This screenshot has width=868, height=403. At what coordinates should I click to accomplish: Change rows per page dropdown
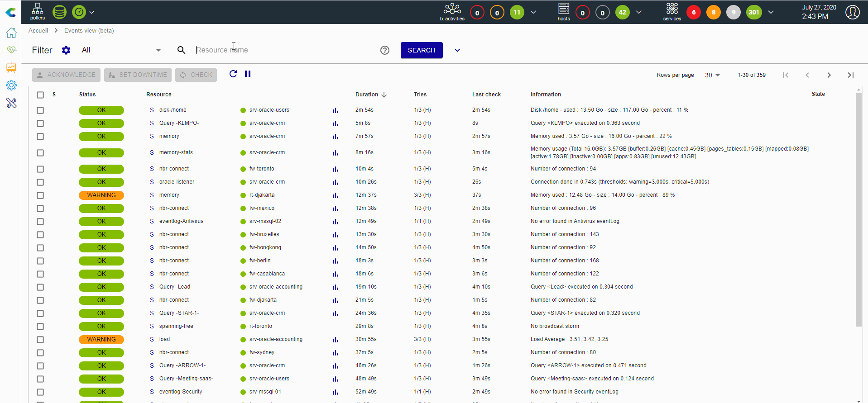[712, 75]
